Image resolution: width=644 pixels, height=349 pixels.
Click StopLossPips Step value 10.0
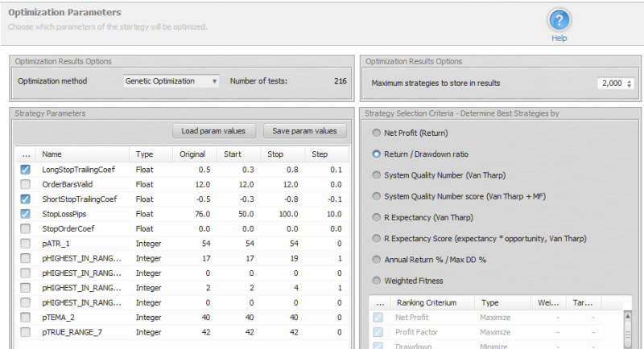334,214
